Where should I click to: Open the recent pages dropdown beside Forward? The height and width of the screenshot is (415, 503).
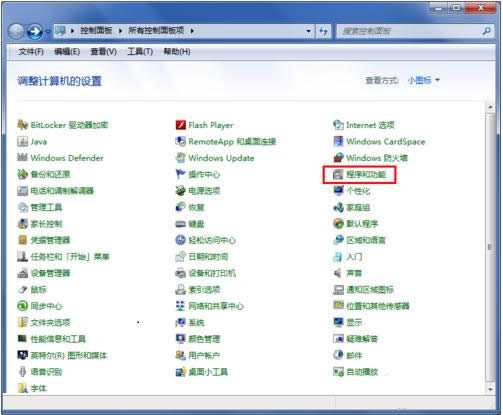(x=48, y=31)
